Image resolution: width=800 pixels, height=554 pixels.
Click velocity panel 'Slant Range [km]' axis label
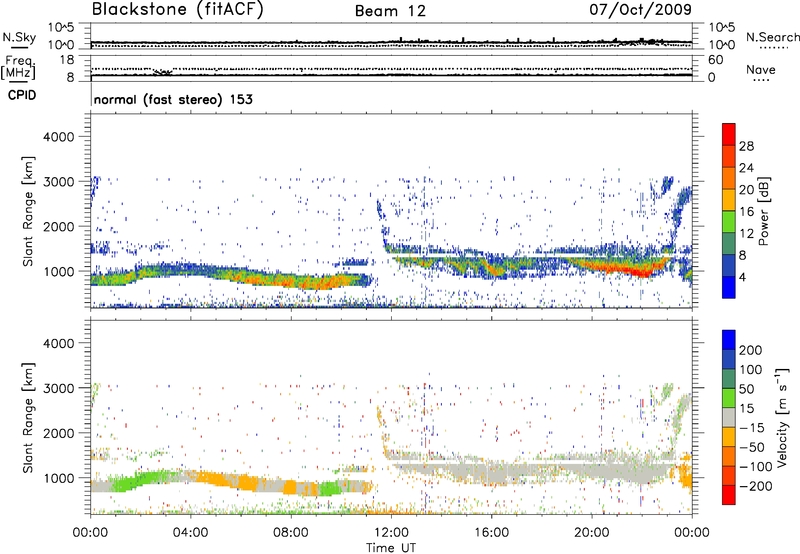coord(28,417)
